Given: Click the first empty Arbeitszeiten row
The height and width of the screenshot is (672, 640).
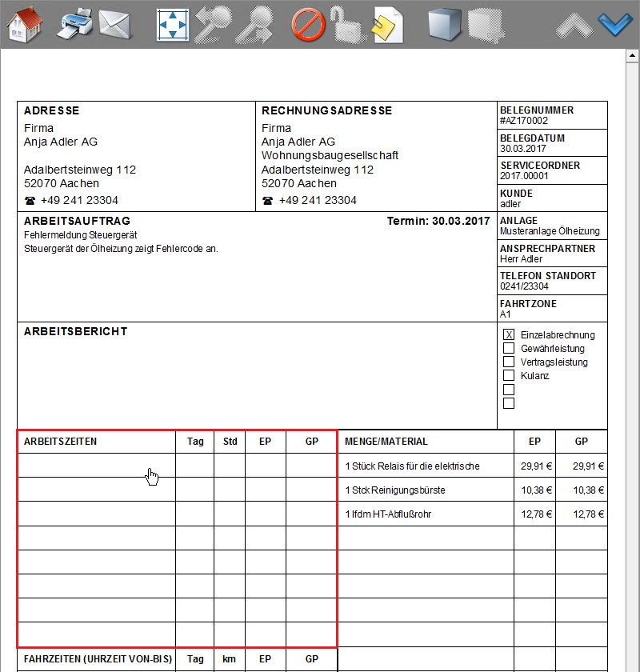Looking at the screenshot, I should [96, 466].
